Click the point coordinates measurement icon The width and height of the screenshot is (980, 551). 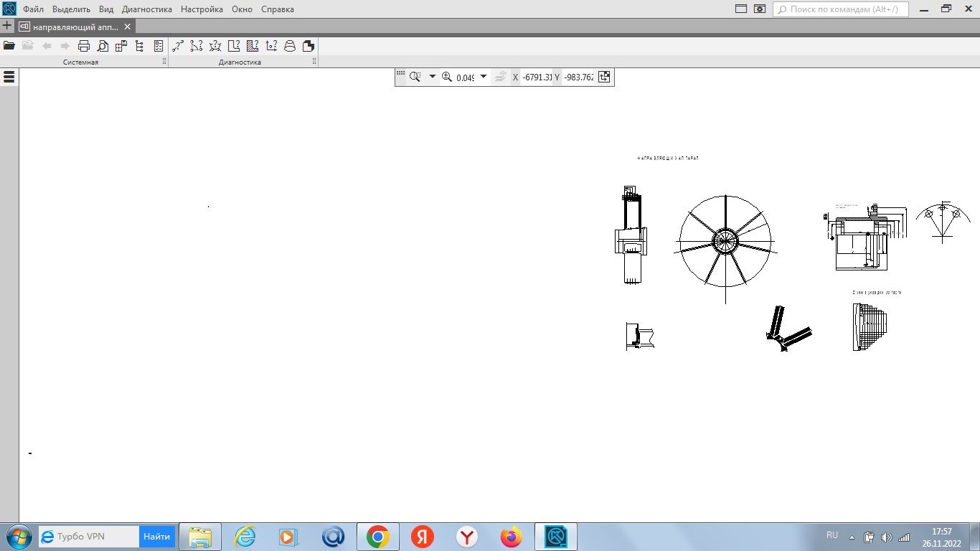point(271,46)
